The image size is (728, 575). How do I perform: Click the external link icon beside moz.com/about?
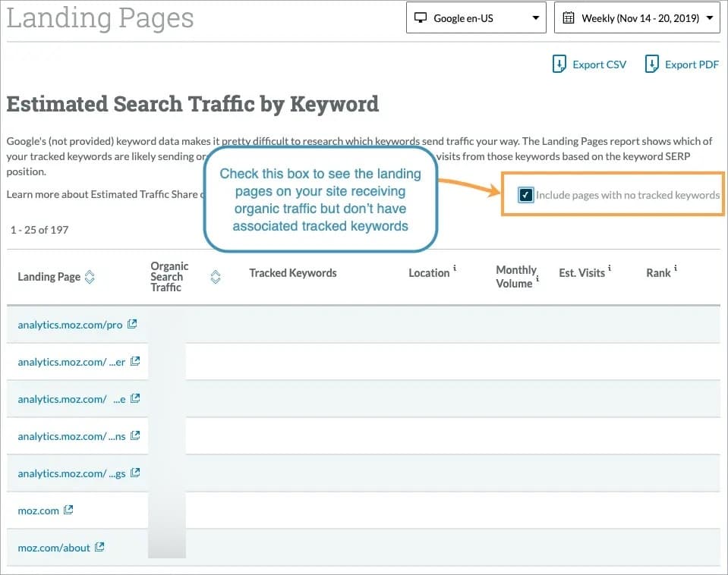coord(99,547)
